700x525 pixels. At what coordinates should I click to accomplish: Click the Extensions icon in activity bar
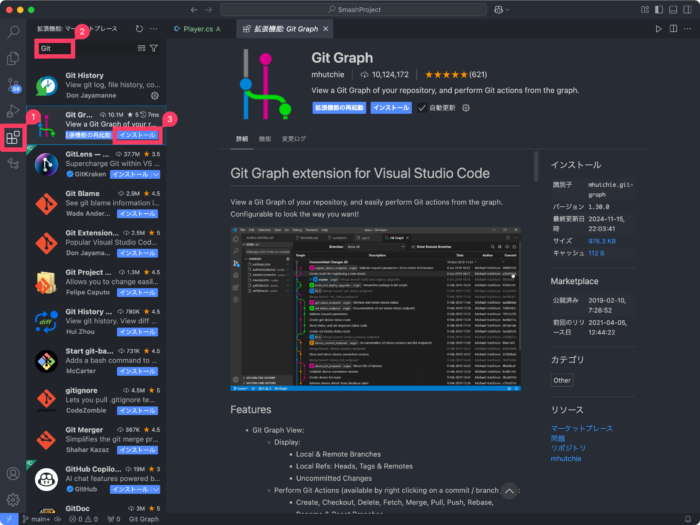coord(13,138)
